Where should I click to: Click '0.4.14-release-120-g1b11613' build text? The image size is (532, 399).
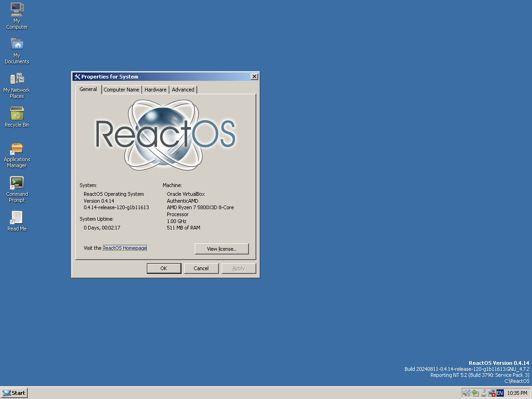(x=116, y=207)
